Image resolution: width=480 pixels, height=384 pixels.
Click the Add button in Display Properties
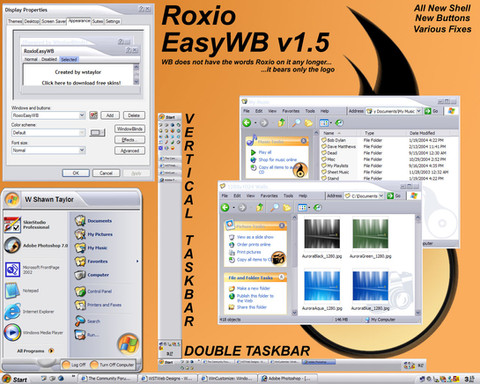(x=110, y=115)
